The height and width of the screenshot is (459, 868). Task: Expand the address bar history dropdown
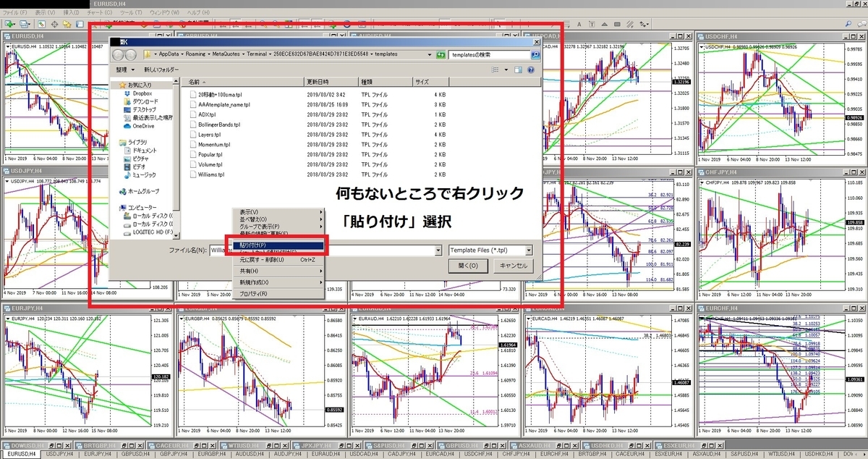[431, 54]
